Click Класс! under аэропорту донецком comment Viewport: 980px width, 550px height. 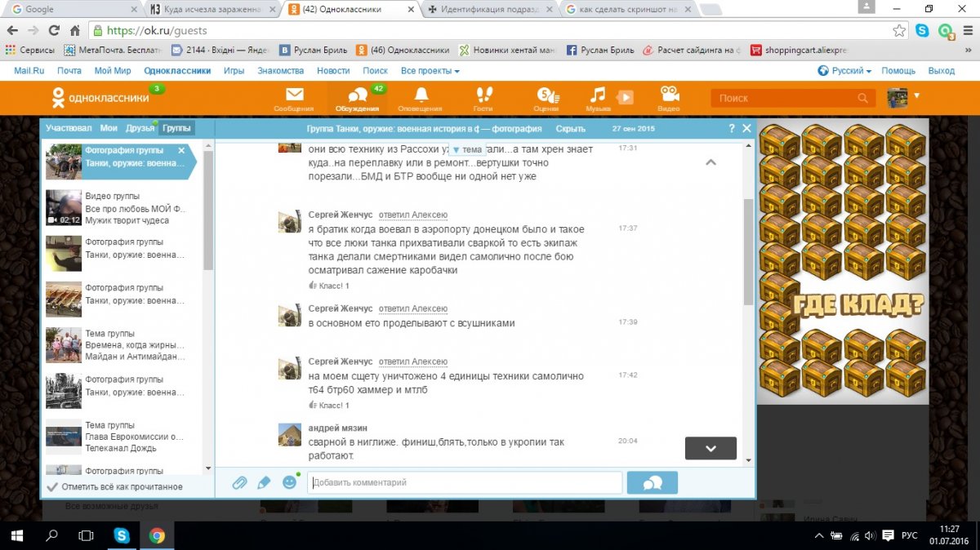[329, 286]
